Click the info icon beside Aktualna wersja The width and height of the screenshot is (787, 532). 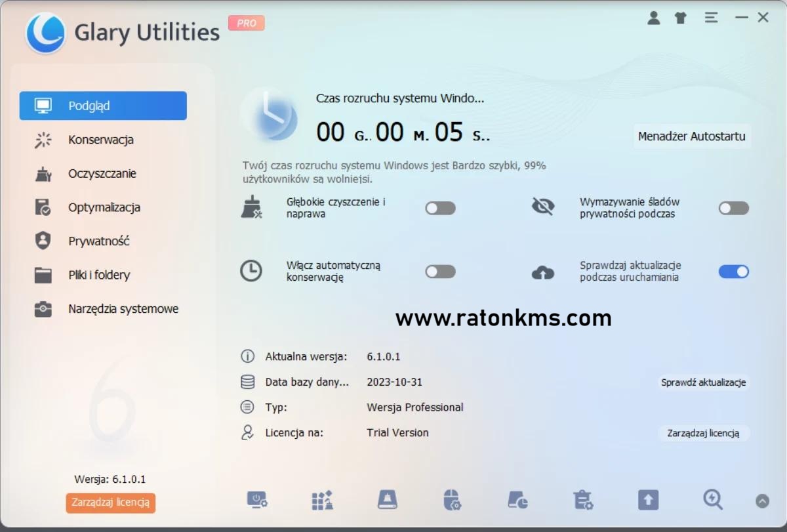(247, 357)
